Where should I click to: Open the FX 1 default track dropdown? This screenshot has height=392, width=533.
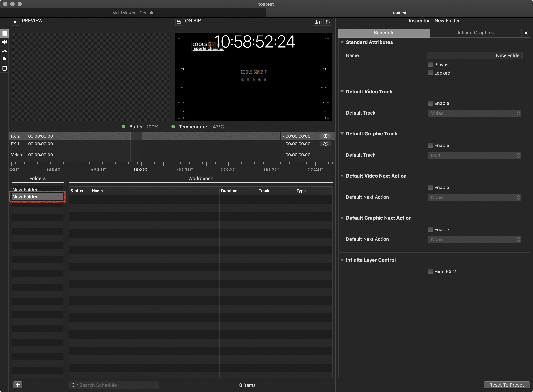(475, 155)
